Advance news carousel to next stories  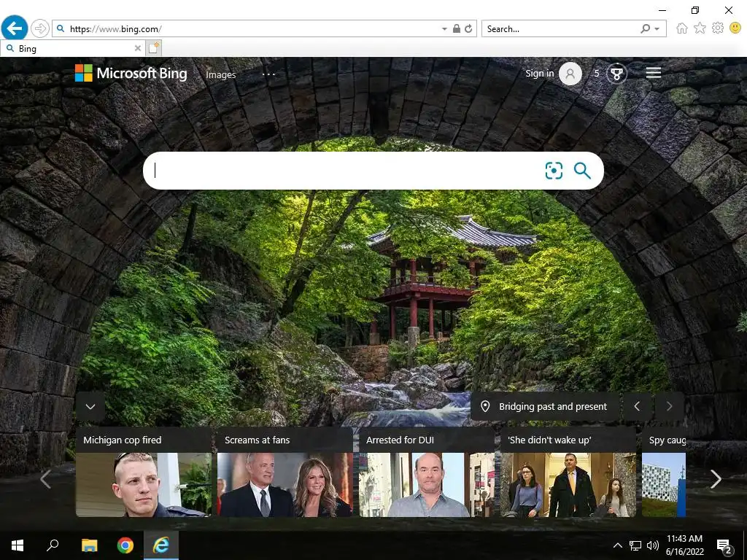716,479
